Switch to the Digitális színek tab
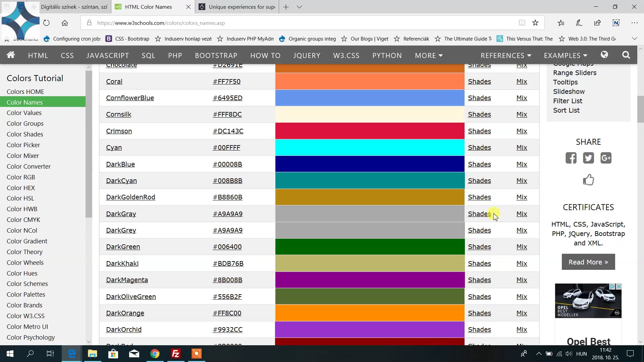644x362 pixels. tap(74, 7)
